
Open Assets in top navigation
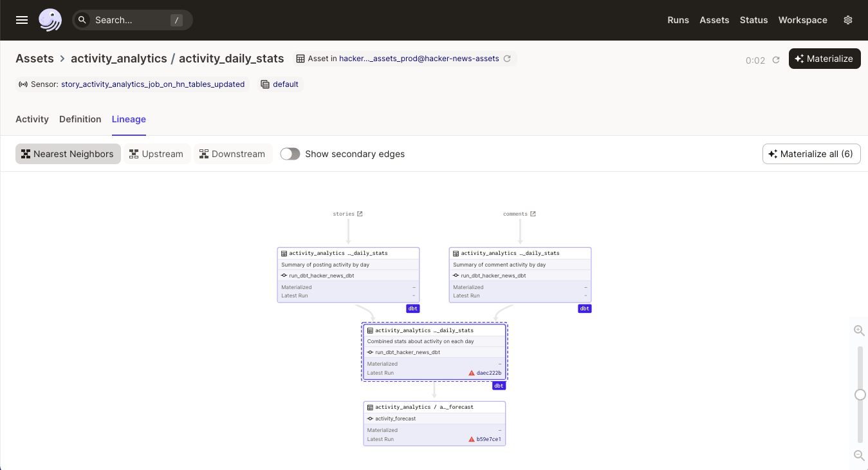click(714, 20)
